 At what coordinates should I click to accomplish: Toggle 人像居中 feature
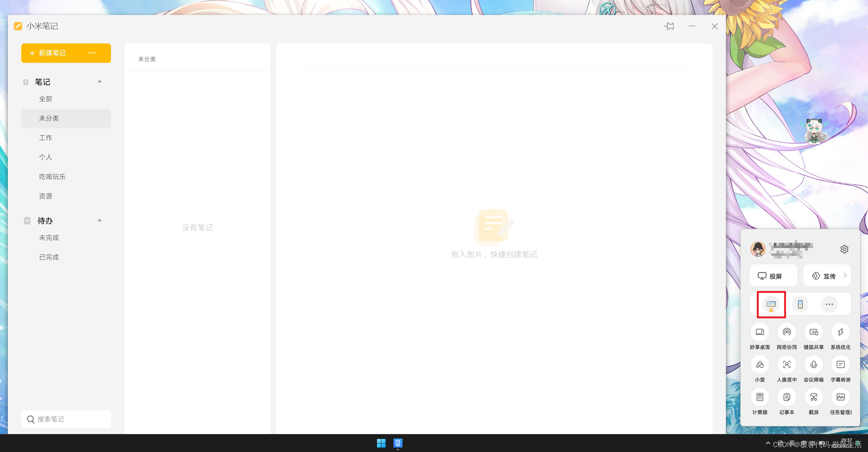(x=787, y=365)
